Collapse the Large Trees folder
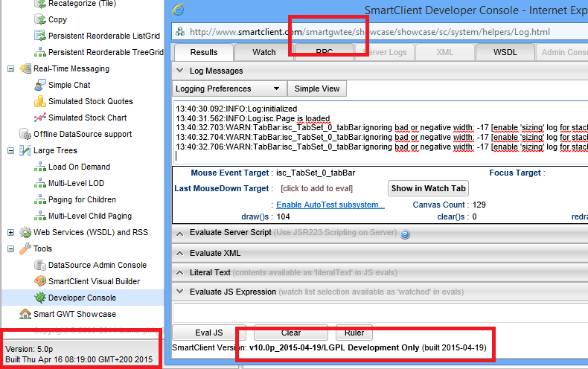The width and height of the screenshot is (588, 369). click(x=11, y=150)
